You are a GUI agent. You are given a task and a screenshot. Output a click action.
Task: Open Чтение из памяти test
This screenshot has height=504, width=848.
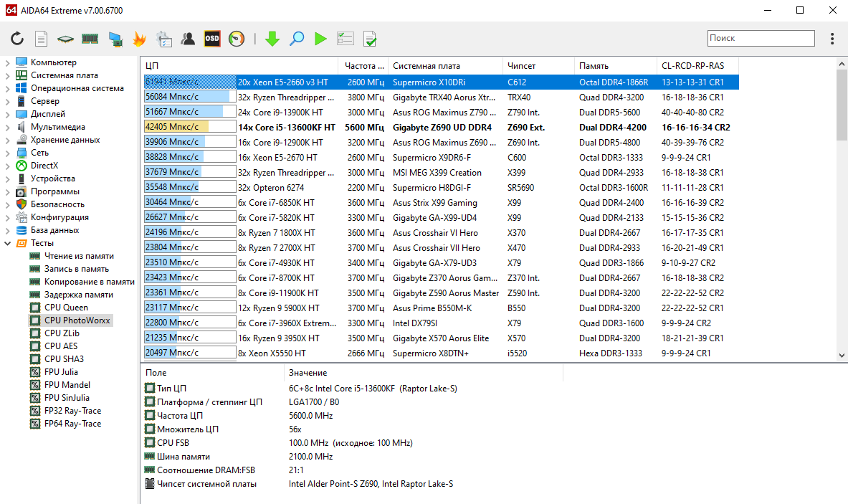pyautogui.click(x=79, y=256)
